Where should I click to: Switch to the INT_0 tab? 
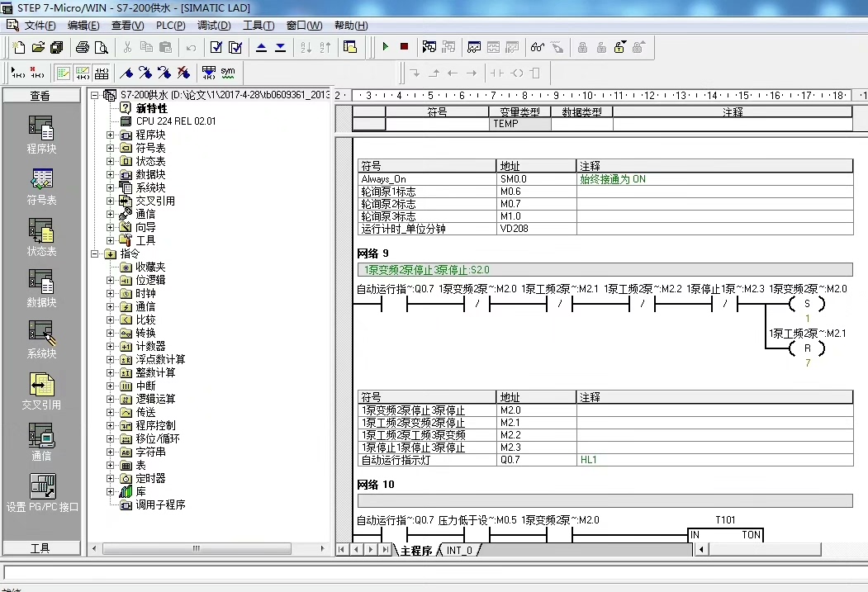pos(459,551)
